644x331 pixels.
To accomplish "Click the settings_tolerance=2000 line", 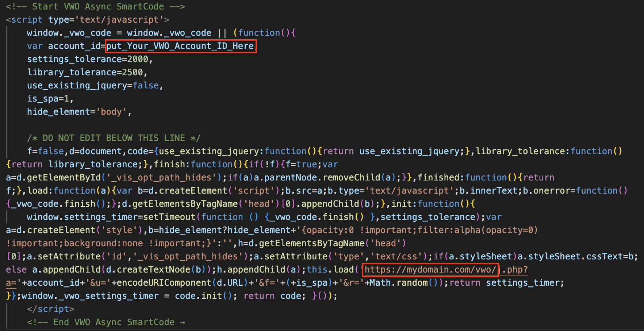I will [x=90, y=59].
